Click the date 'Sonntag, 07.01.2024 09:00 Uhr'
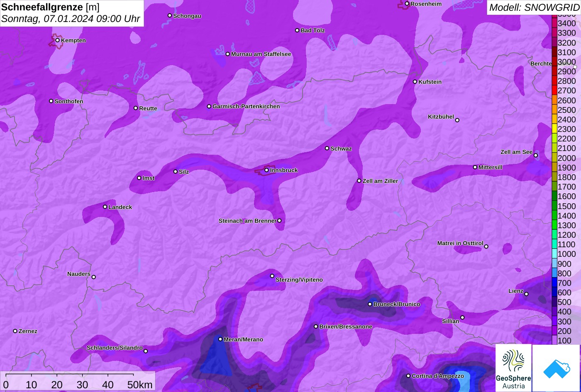This screenshot has height=392, width=581. (71, 19)
